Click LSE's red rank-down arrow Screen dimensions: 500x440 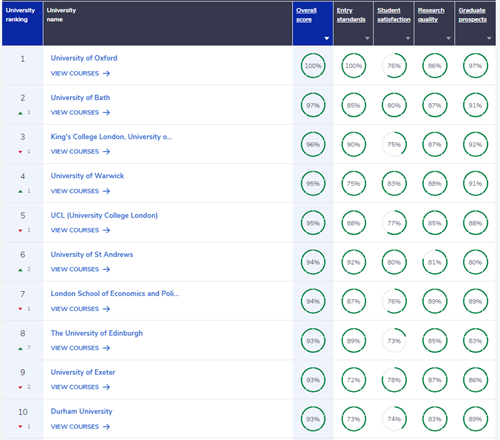click(x=20, y=309)
